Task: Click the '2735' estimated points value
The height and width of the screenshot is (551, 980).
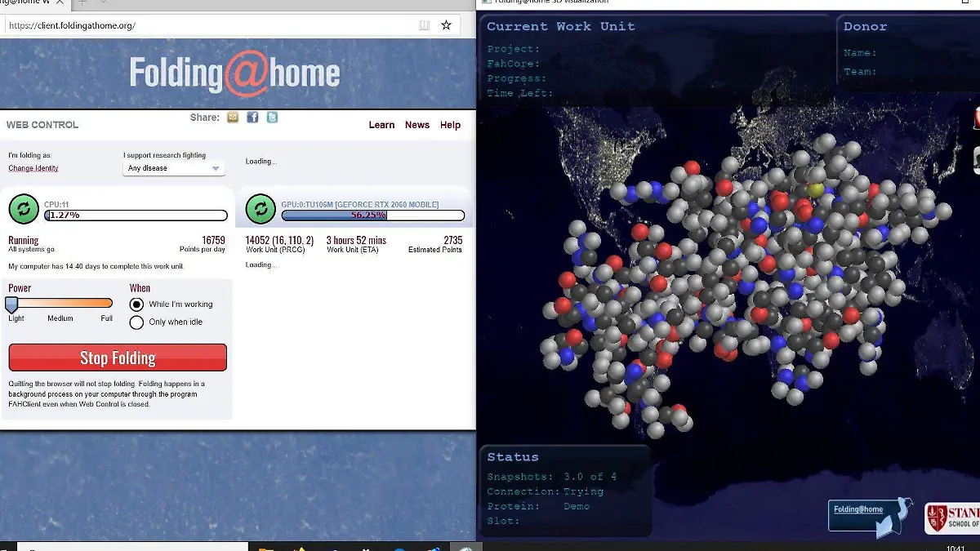Action: [452, 240]
